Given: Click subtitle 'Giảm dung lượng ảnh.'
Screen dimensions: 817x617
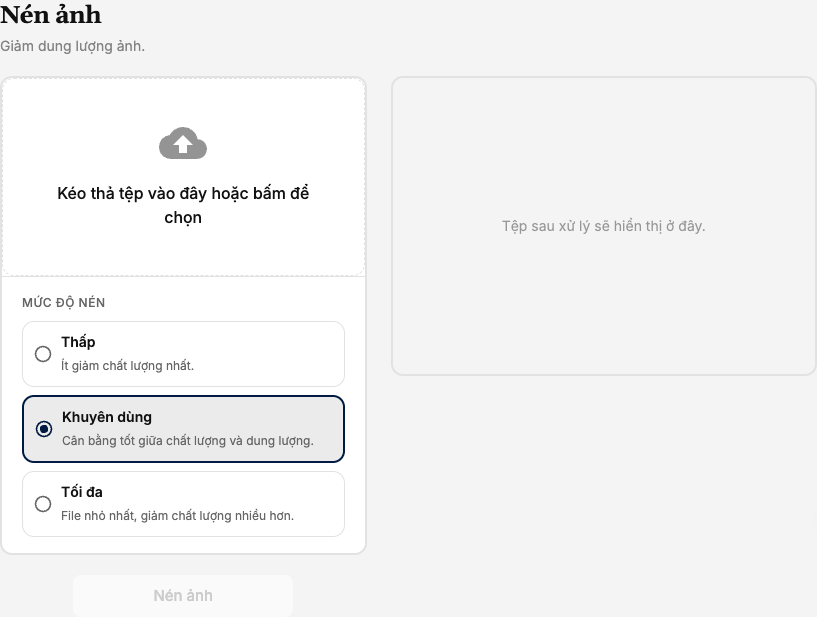Looking at the screenshot, I should click(72, 46).
